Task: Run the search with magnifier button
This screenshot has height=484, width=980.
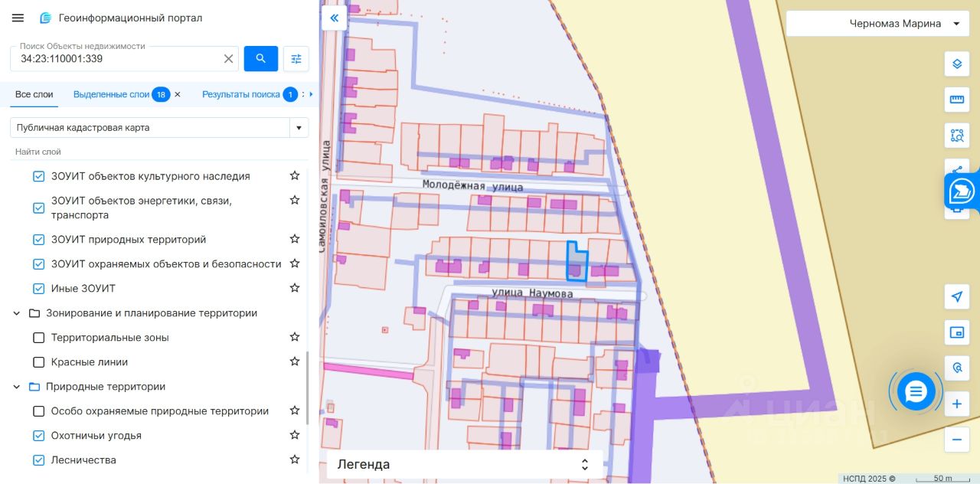Action: [x=261, y=59]
